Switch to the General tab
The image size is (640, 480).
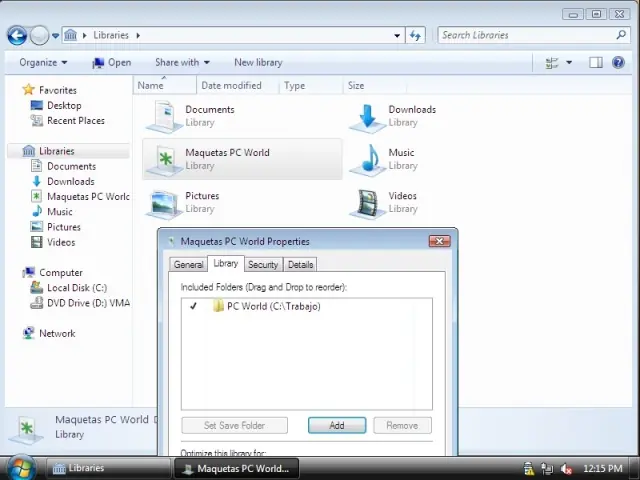(x=188, y=265)
